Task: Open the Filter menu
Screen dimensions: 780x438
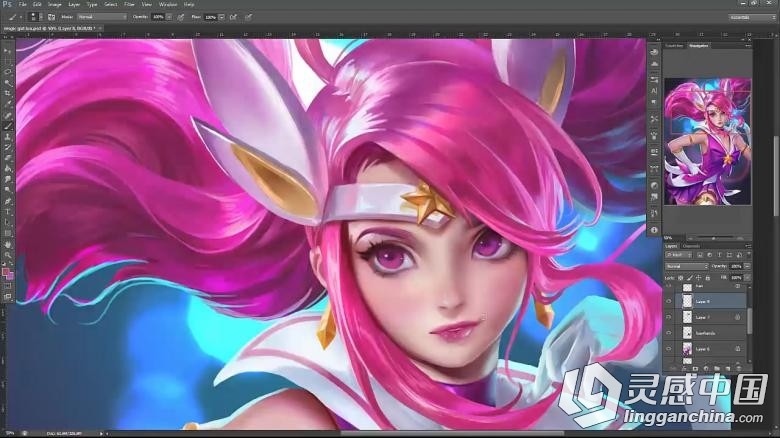Action: pyautogui.click(x=129, y=4)
